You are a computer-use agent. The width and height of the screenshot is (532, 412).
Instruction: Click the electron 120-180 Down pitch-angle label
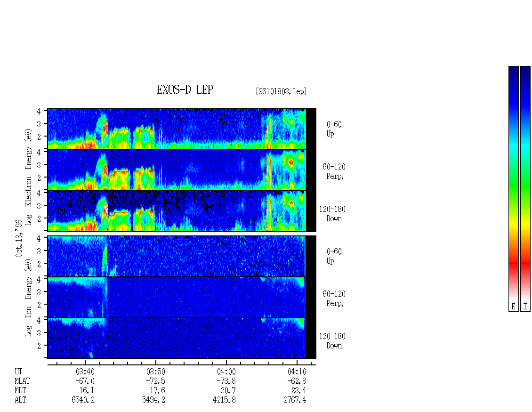pyautogui.click(x=332, y=214)
